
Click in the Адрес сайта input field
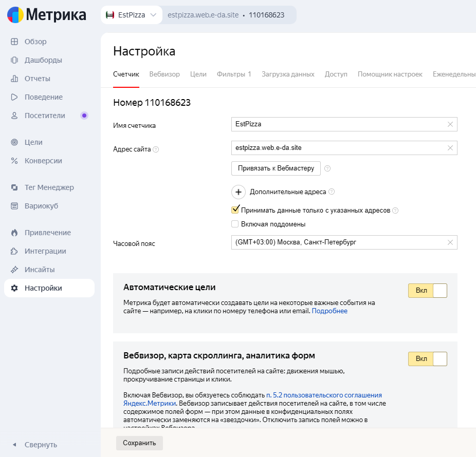tap(344, 148)
